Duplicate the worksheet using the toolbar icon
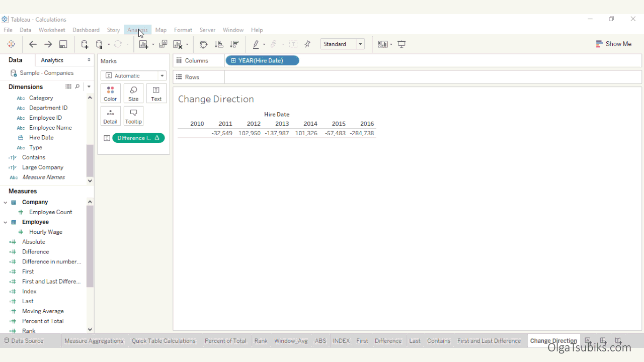 [x=163, y=44]
